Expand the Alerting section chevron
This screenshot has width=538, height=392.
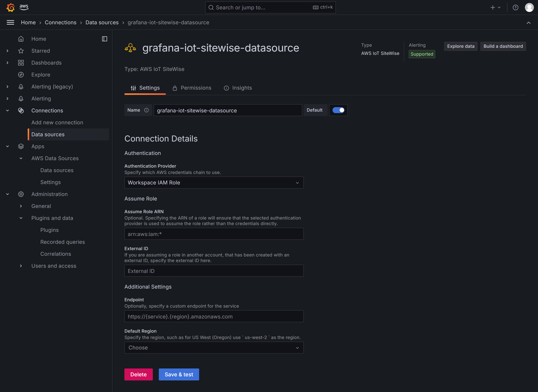click(8, 99)
